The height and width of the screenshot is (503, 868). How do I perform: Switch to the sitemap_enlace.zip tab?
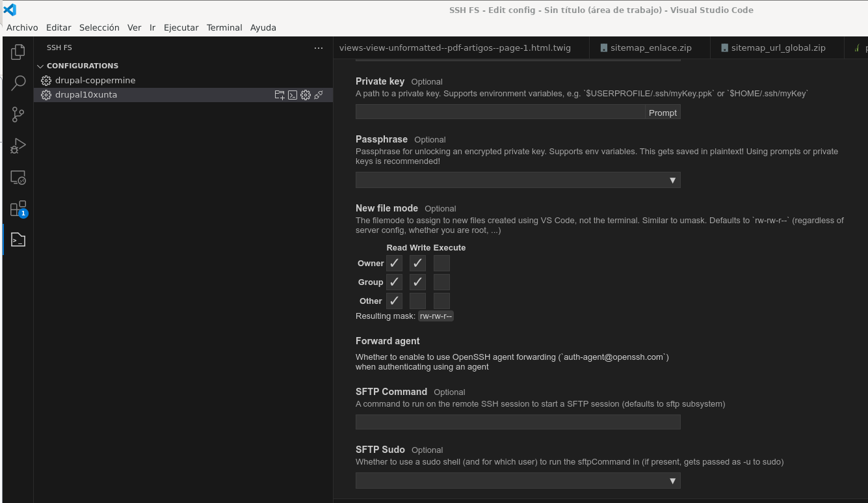tap(650, 48)
